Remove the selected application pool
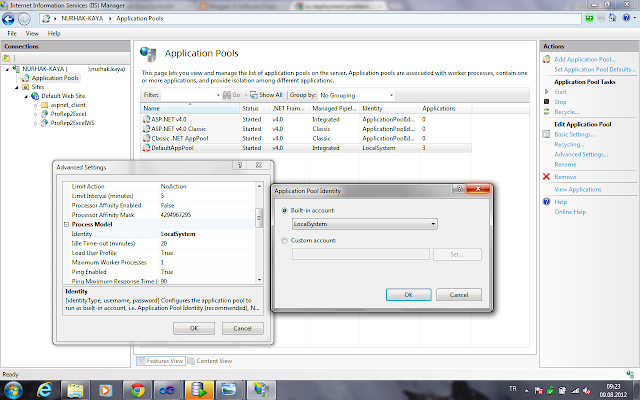This screenshot has width=640, height=400. (565, 177)
